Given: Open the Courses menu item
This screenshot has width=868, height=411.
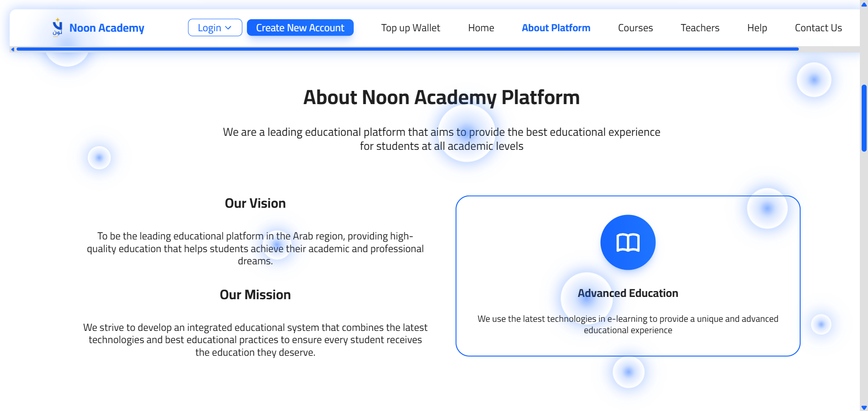Looking at the screenshot, I should coord(635,28).
